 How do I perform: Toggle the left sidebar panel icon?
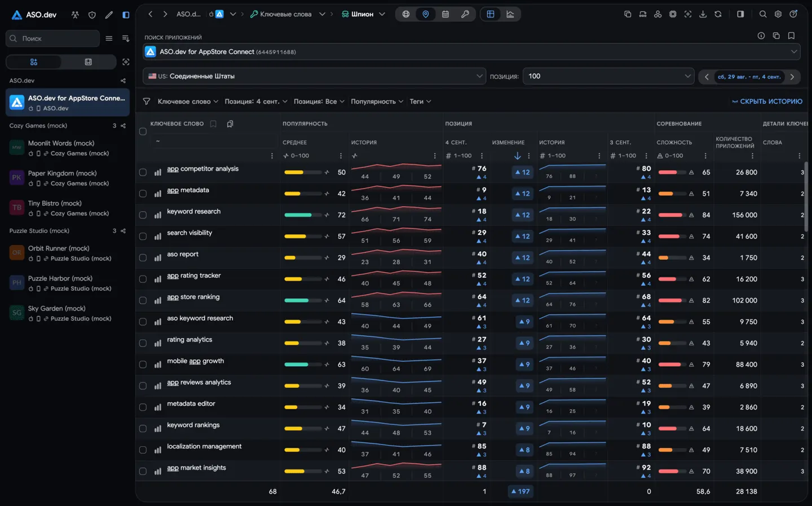pyautogui.click(x=126, y=15)
